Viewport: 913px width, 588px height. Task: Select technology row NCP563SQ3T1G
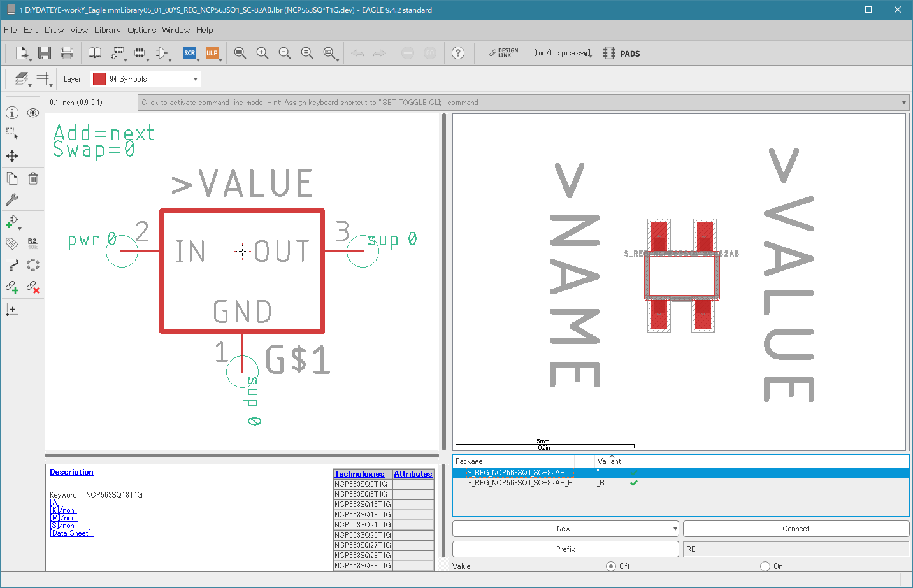363,484
